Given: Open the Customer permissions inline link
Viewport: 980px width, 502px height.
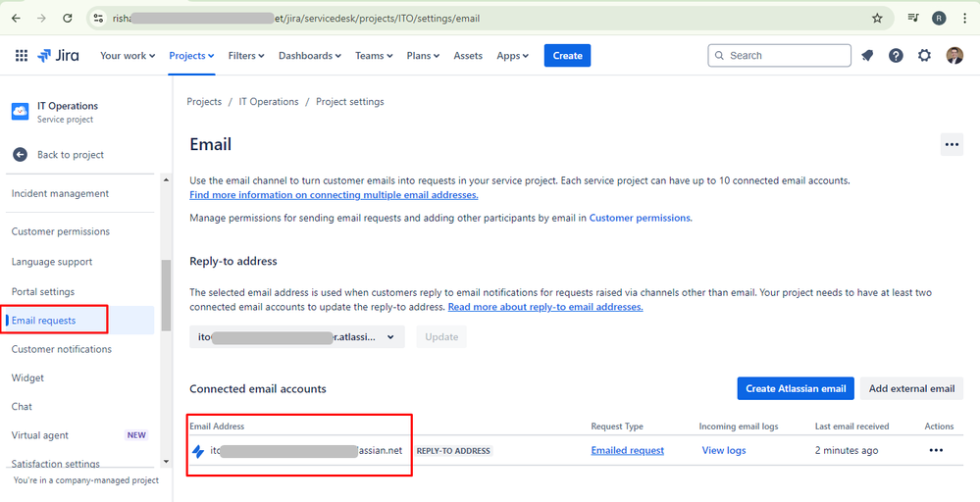Looking at the screenshot, I should click(640, 218).
